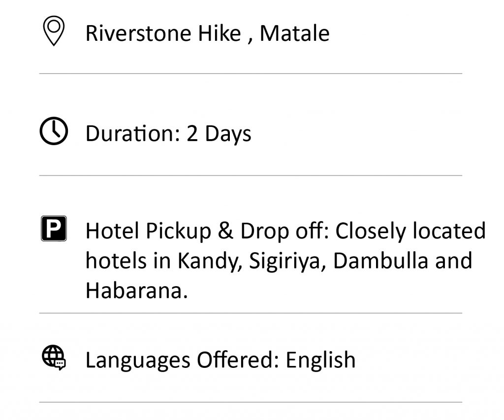Viewport: 504px width, 420px height.
Task: Click the location pin icon
Action: tap(54, 31)
